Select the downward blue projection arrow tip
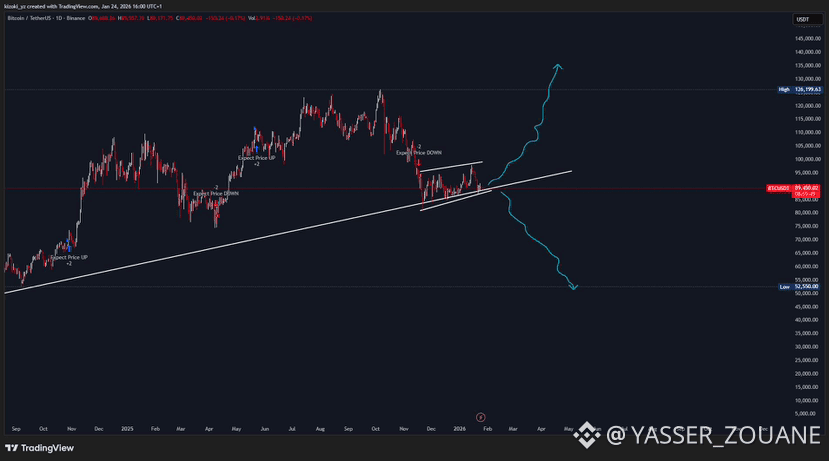Screen dimensions: 829x461 (x=574, y=289)
